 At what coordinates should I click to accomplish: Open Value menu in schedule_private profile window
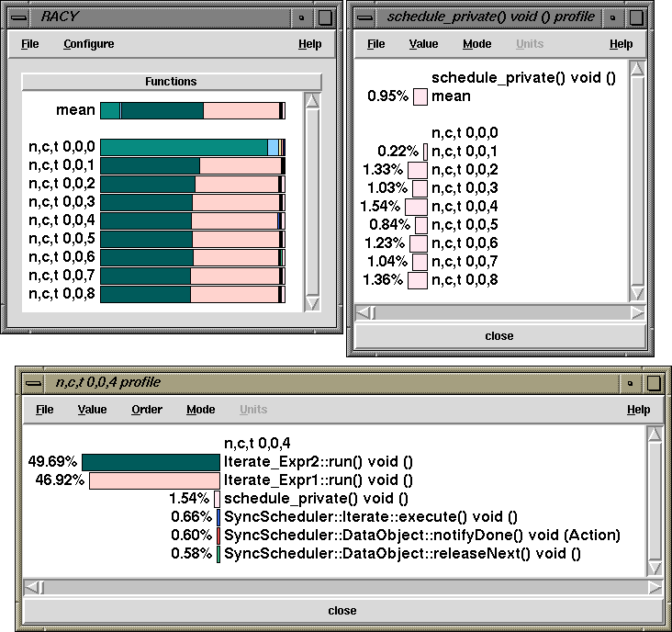[423, 44]
